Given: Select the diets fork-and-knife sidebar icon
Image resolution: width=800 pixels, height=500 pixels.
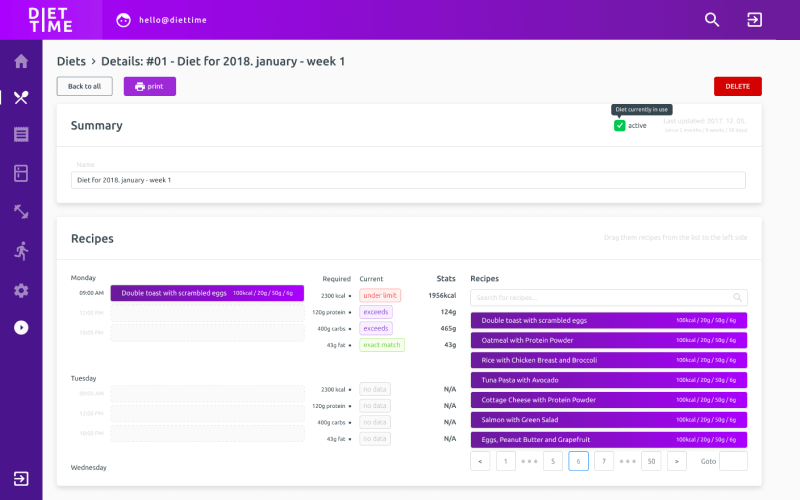Looking at the screenshot, I should click(21, 97).
